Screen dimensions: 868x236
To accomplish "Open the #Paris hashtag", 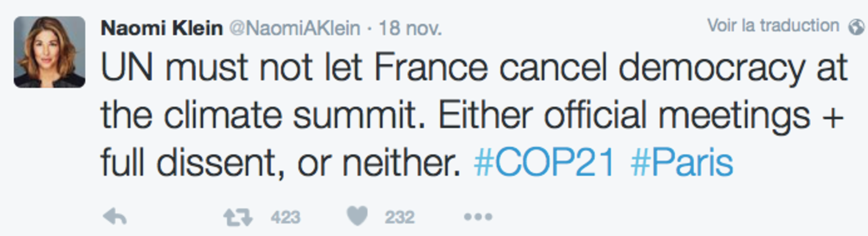I will point(682,162).
